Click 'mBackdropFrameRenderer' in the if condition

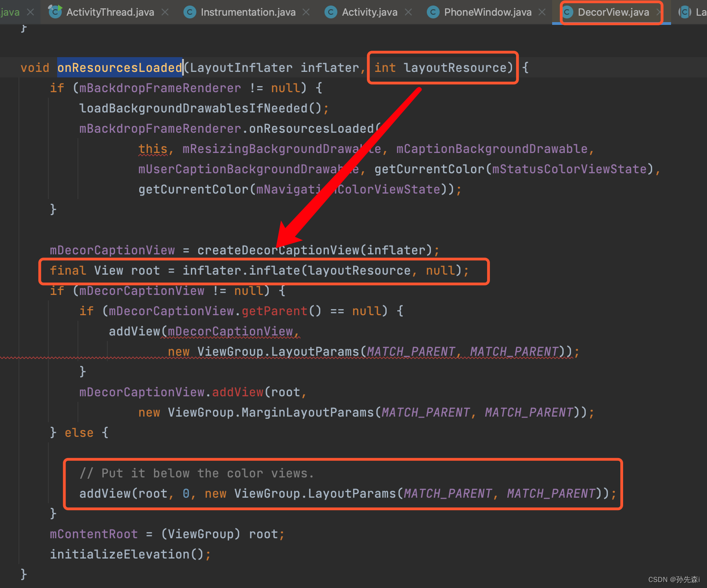[x=160, y=88]
